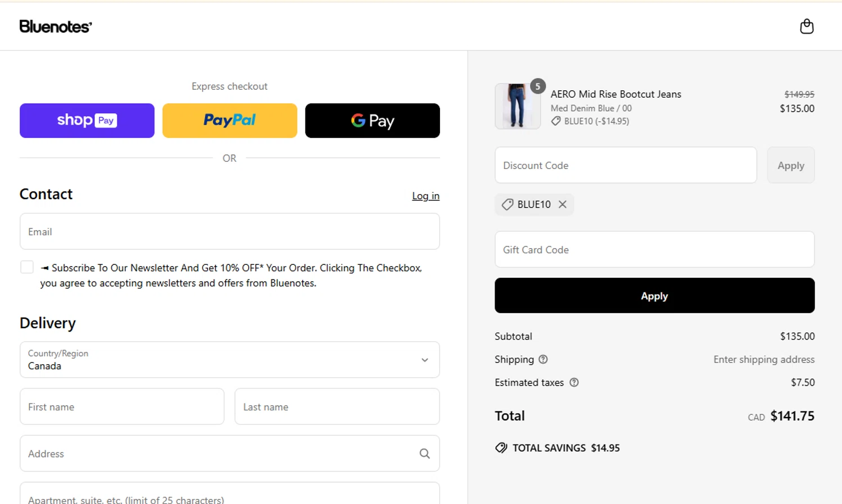Open the shopping bag cart icon
The image size is (842, 504).
coord(807,26)
